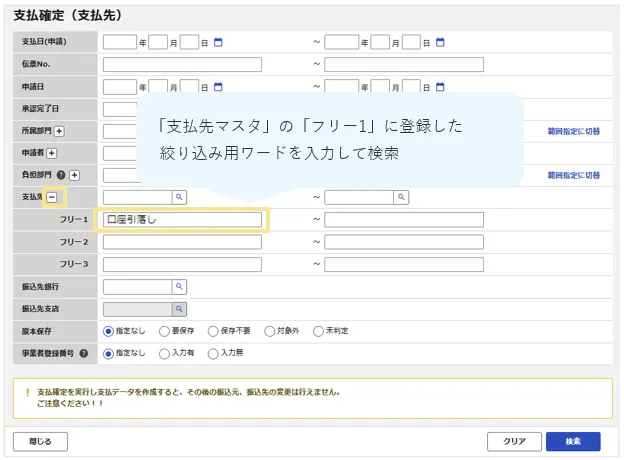Click magnifier icon for 振込先銀行

180,287
